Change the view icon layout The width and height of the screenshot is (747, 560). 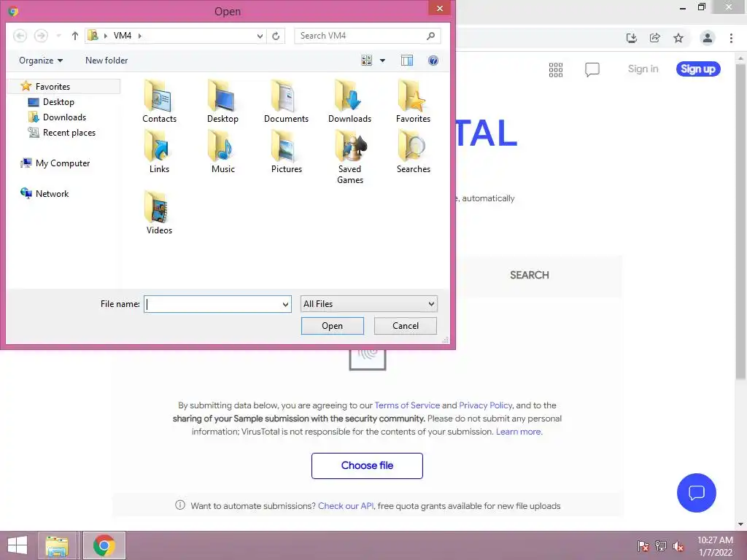click(x=366, y=61)
